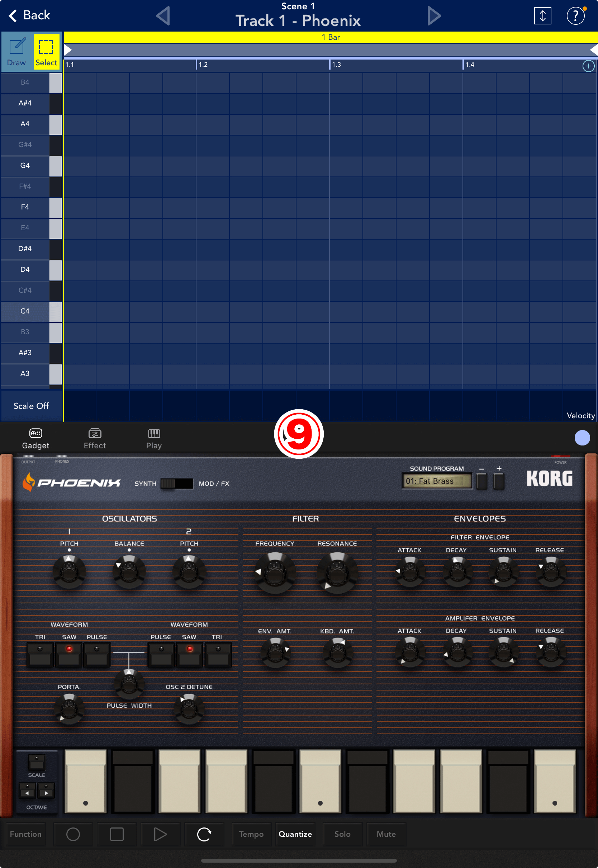Image resolution: width=598 pixels, height=868 pixels.
Task: Click the KBD. AMT. knob
Action: pyautogui.click(x=337, y=653)
